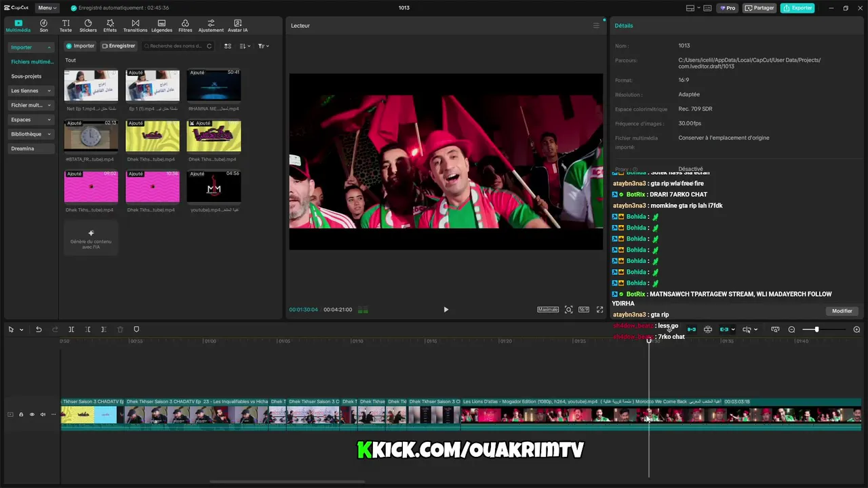Mute the main video track
868x488 pixels.
pos(43,414)
